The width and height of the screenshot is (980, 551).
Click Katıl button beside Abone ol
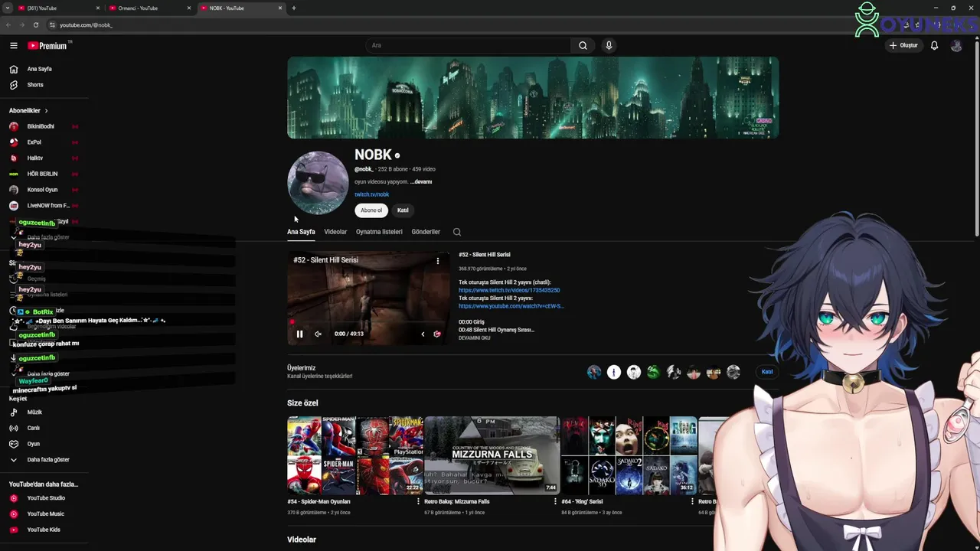403,210
